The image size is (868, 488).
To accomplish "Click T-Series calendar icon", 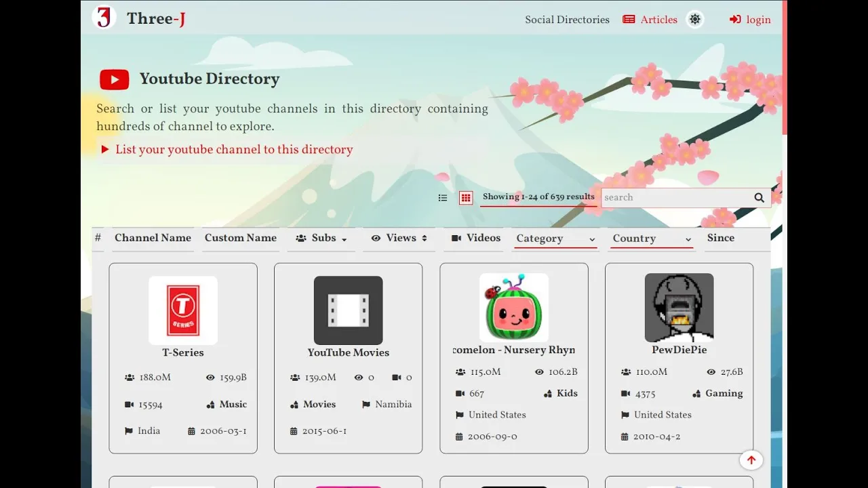I will click(x=191, y=431).
